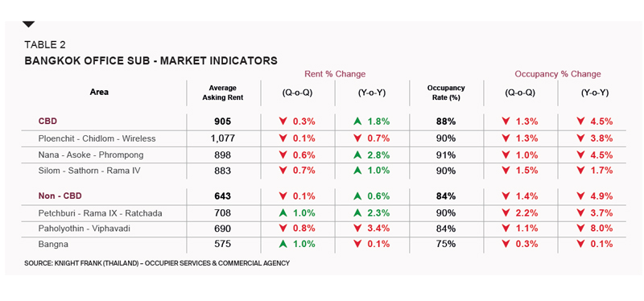Select the Non - CBD row label
The height and width of the screenshot is (301, 644).
(60, 196)
